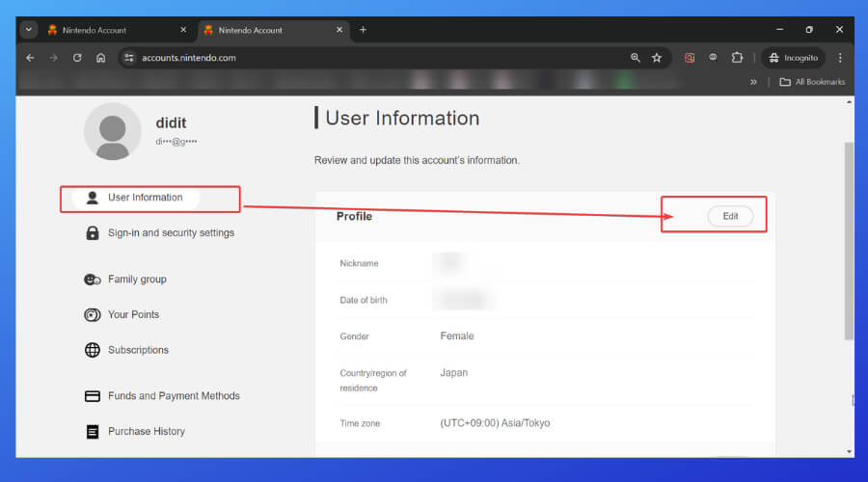The width and height of the screenshot is (868, 482).
Task: Bookmark this page with the star icon
Action: [x=657, y=58]
